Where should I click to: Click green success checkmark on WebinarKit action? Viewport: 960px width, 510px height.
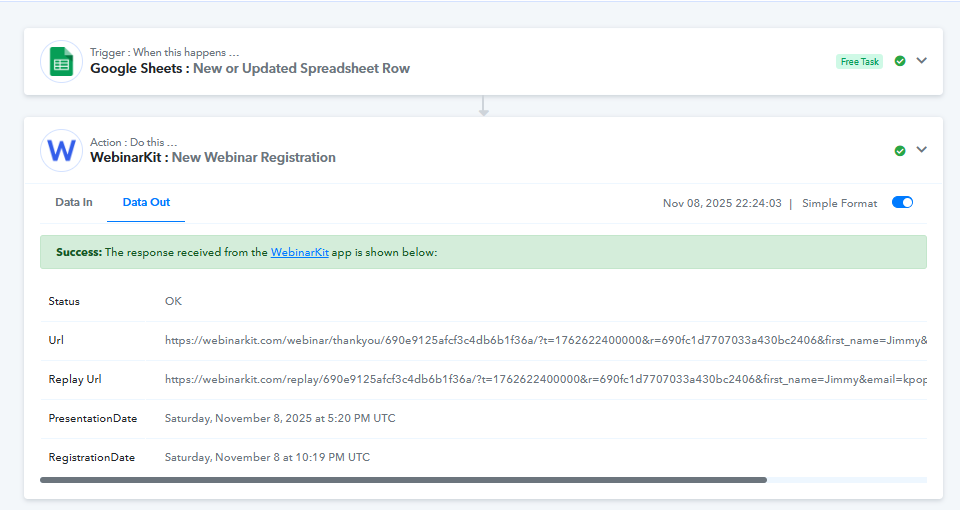[899, 151]
